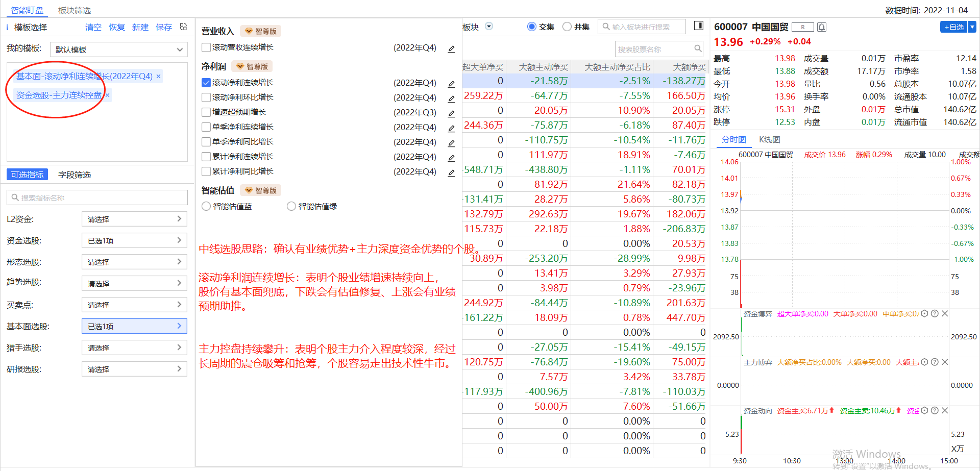Viewport: 980px width, 471px height.
Task: Enable the 单季净利同比增长 checkbox
Action: [x=206, y=142]
